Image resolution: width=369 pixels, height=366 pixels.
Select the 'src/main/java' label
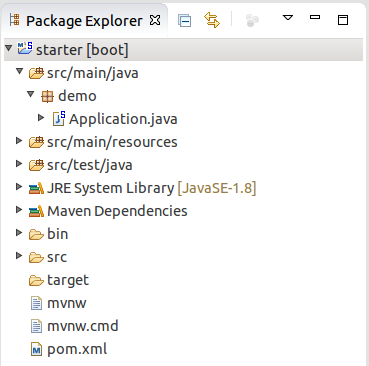(x=93, y=73)
